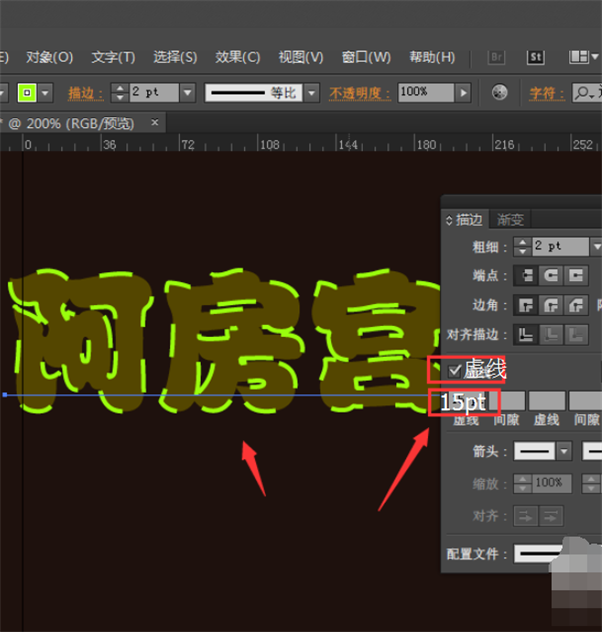
Task: Switch to the 描边 panel tab
Action: (469, 220)
